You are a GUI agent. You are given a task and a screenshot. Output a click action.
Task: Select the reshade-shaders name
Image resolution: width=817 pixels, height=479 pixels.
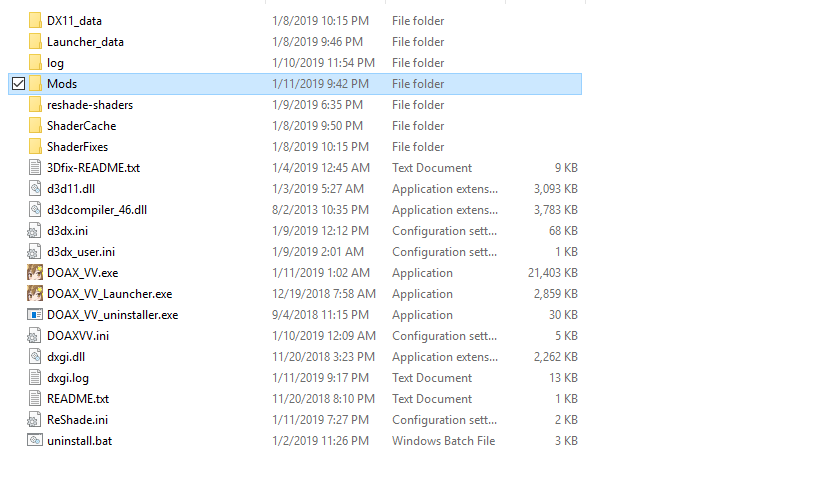click(90, 105)
